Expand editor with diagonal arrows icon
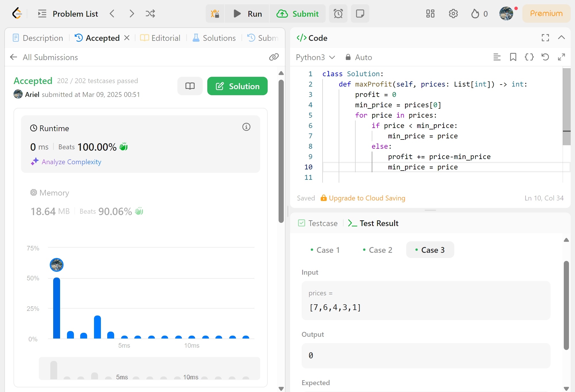The height and width of the screenshot is (392, 575). tap(561, 57)
